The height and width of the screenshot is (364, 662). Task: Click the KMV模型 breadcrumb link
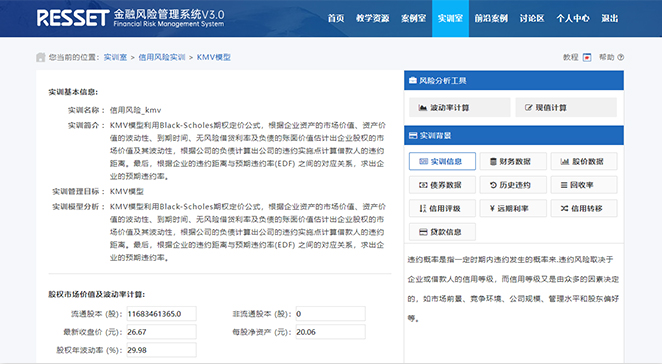214,57
